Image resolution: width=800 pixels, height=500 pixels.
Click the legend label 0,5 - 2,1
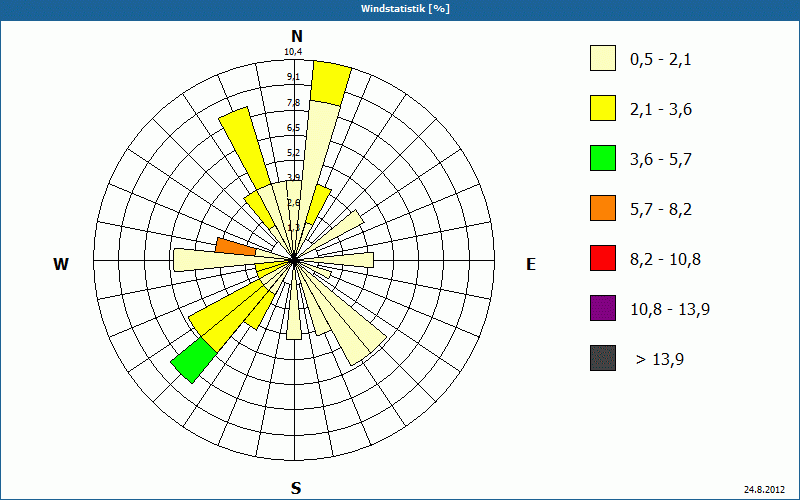coord(661,60)
